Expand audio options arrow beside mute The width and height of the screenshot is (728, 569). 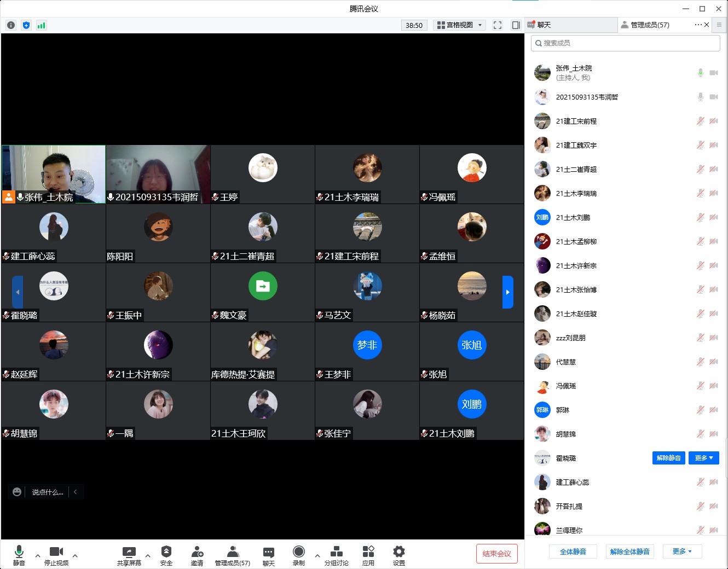38,555
